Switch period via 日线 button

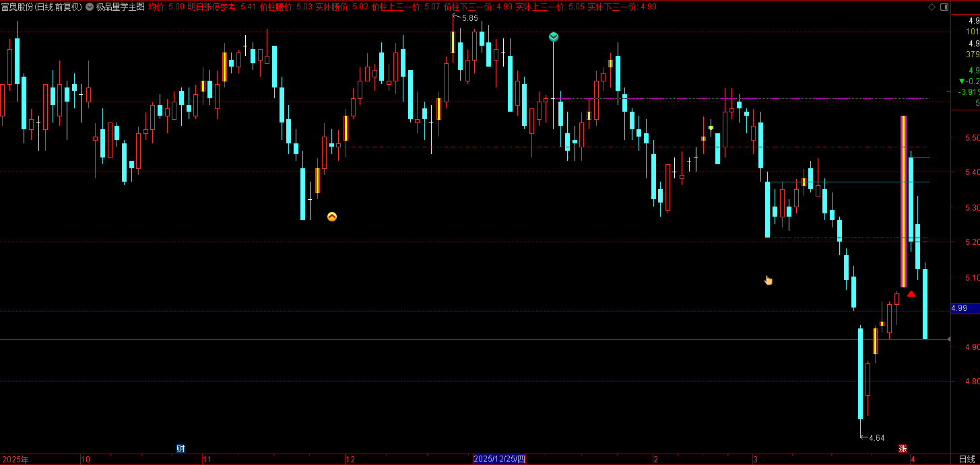coord(967,459)
